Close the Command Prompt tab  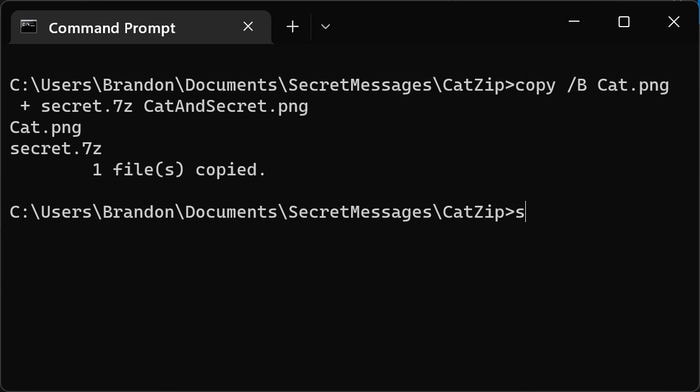pos(248,27)
